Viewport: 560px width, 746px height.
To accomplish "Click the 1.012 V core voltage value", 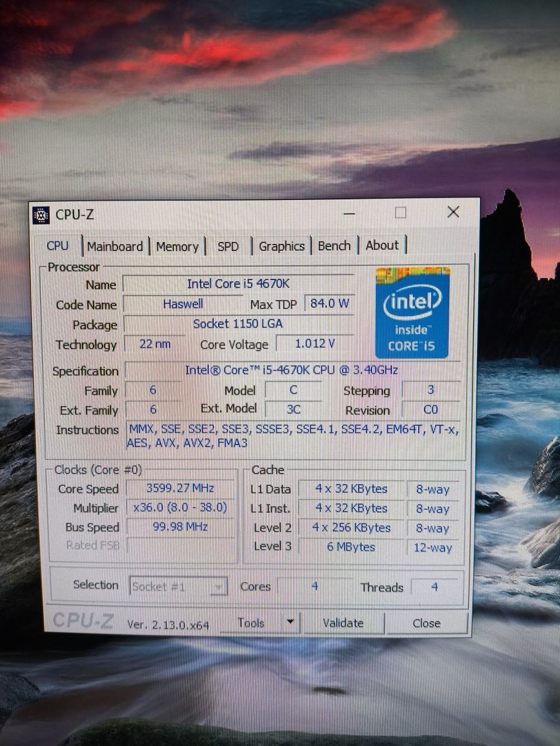I will [x=314, y=343].
